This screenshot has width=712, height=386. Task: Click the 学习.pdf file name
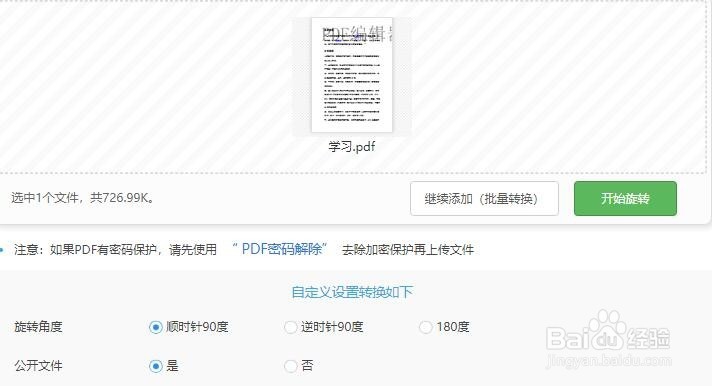tap(352, 146)
